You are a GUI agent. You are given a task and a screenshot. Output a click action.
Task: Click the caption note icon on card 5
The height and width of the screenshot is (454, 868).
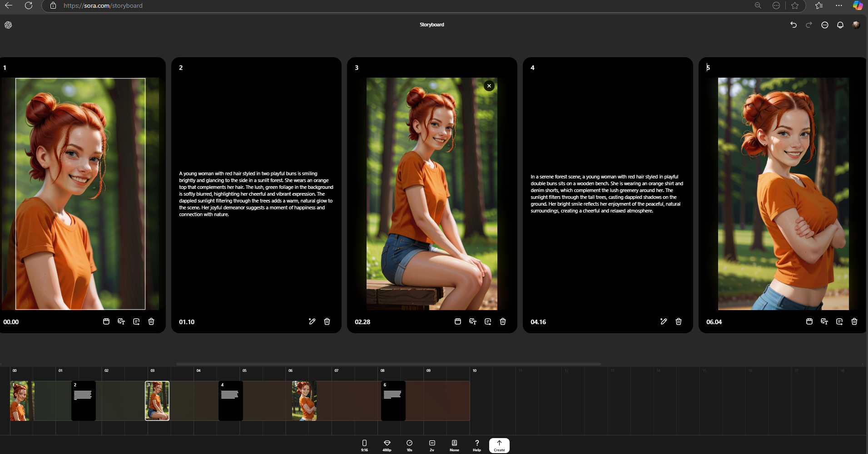click(839, 321)
